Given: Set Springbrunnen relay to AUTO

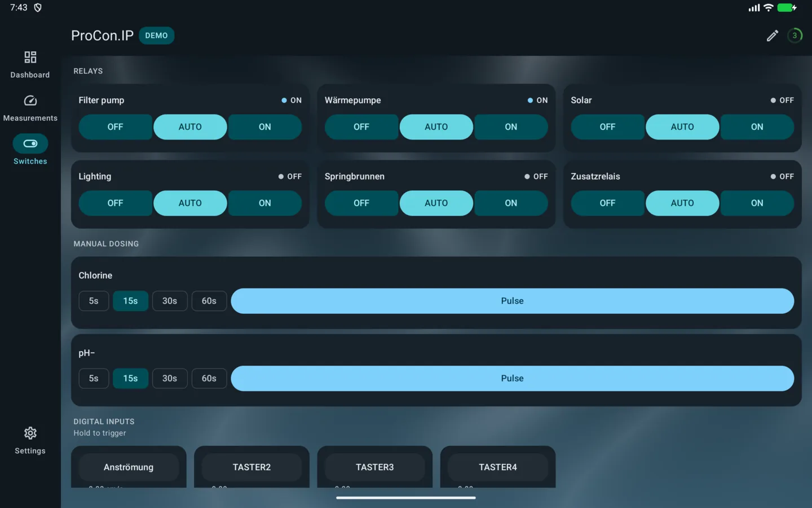Looking at the screenshot, I should (x=436, y=203).
